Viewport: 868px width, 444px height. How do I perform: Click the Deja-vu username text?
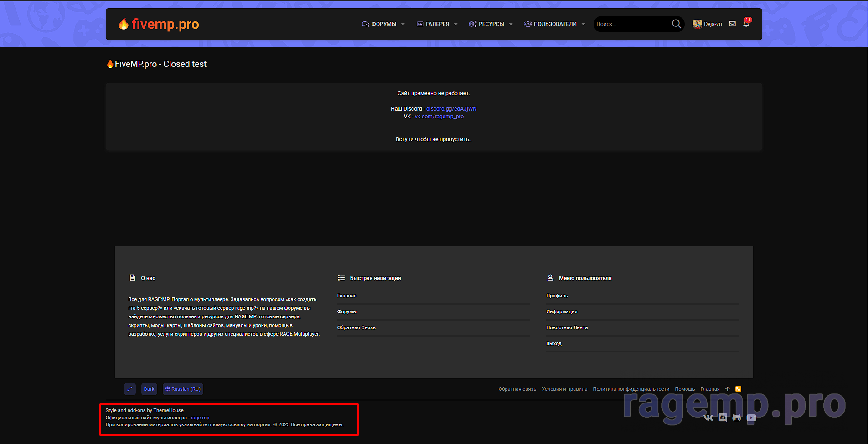pos(713,24)
